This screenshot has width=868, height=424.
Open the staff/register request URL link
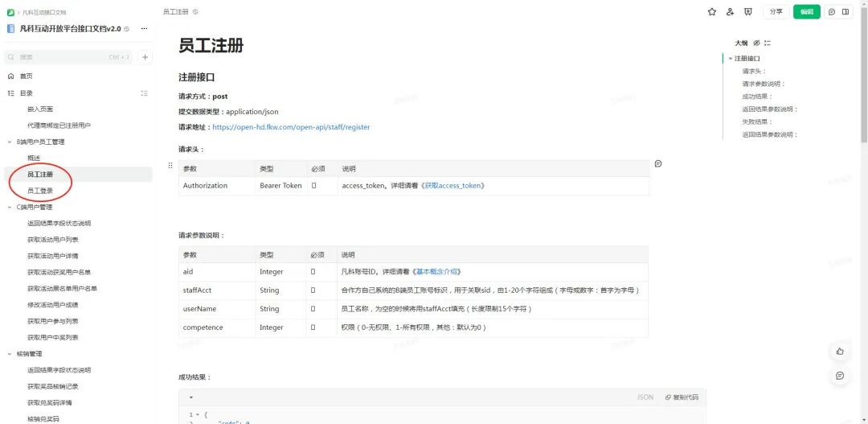(291, 127)
